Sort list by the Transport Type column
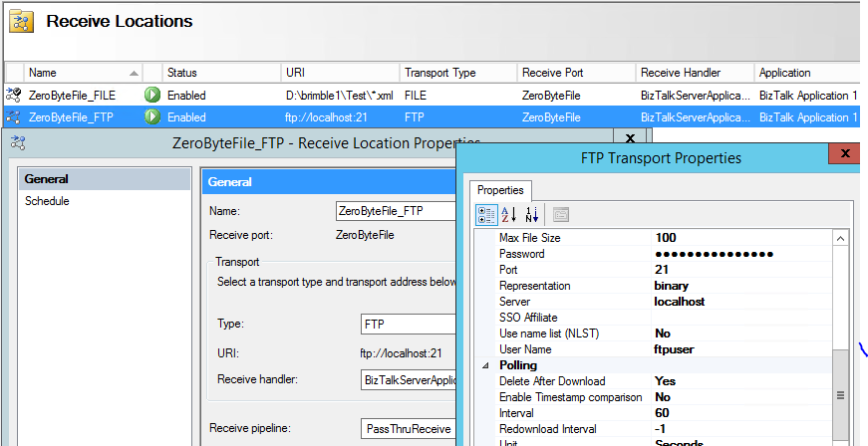The image size is (868, 446). point(458,73)
